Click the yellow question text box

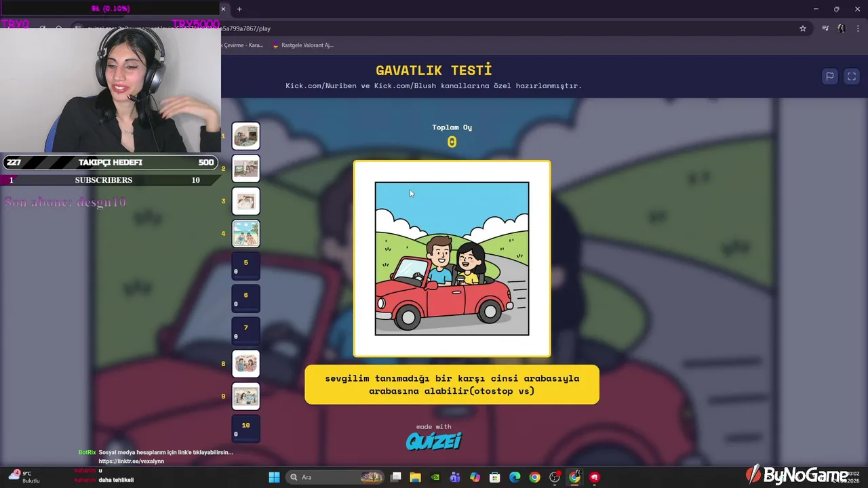[x=452, y=384]
